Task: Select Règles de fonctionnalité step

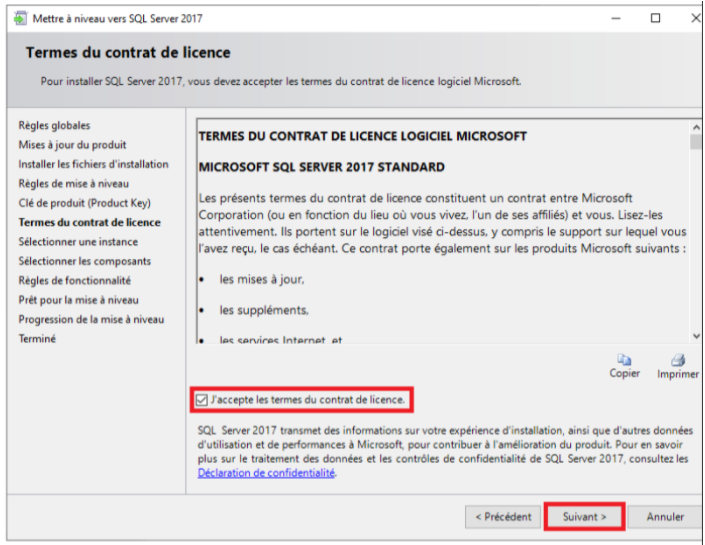Action: [75, 281]
